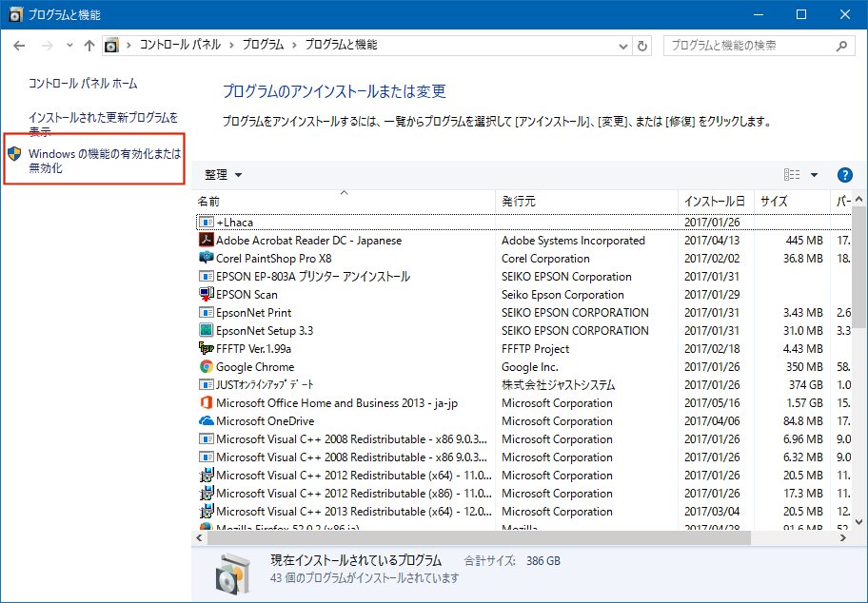Open インストールされた更新プログラムを表示 link

click(x=104, y=124)
